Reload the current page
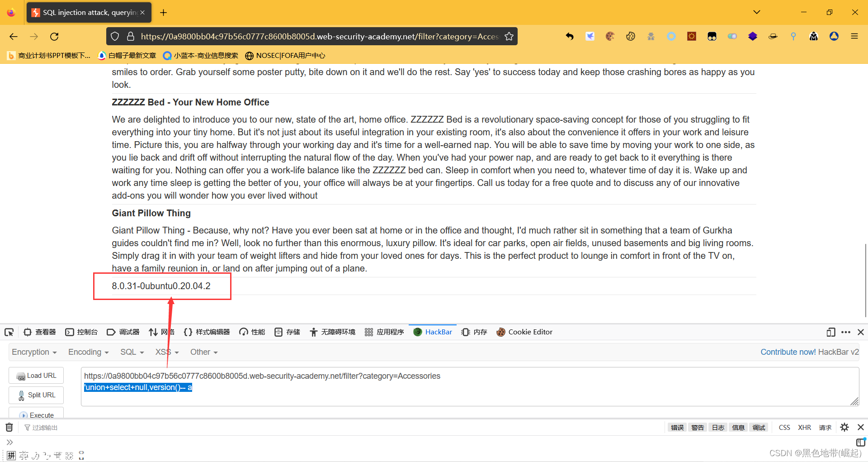Image resolution: width=868 pixels, height=462 pixels. [x=54, y=37]
